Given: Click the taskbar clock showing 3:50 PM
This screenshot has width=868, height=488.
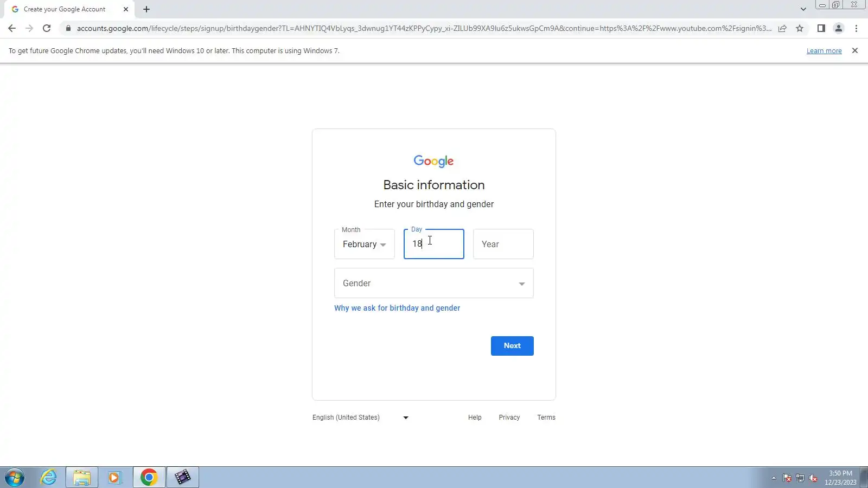Looking at the screenshot, I should pos(840,478).
